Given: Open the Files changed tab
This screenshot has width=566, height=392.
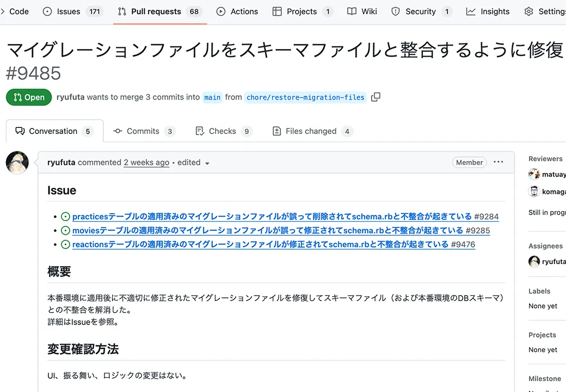Looking at the screenshot, I should coord(312,131).
